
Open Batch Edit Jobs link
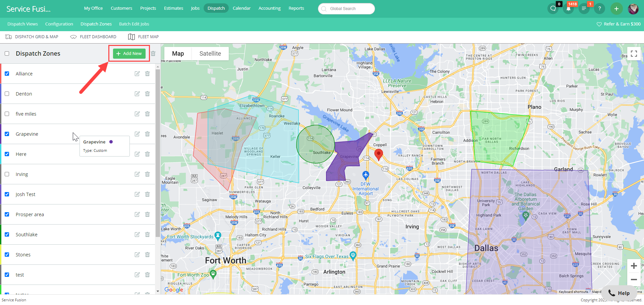(134, 24)
